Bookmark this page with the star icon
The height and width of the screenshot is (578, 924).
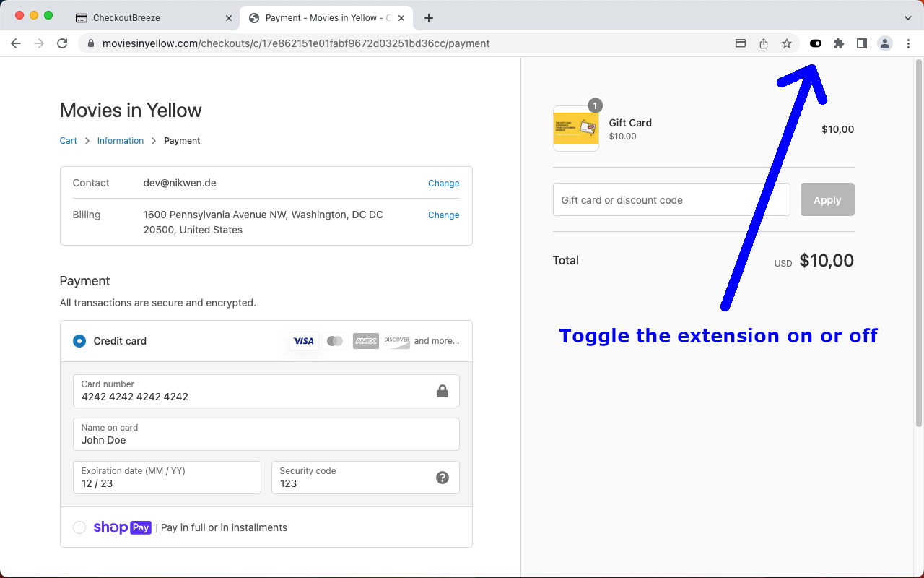787,43
